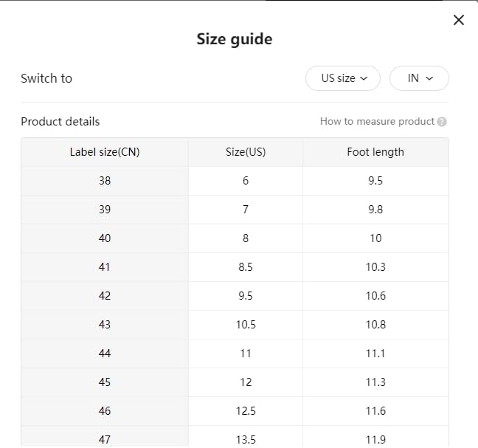
Task: Click foot length 11.3 cell
Action: click(375, 382)
